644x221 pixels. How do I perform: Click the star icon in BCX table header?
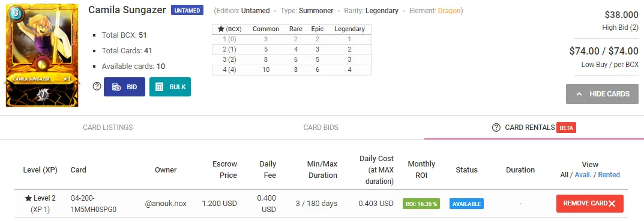(x=221, y=29)
